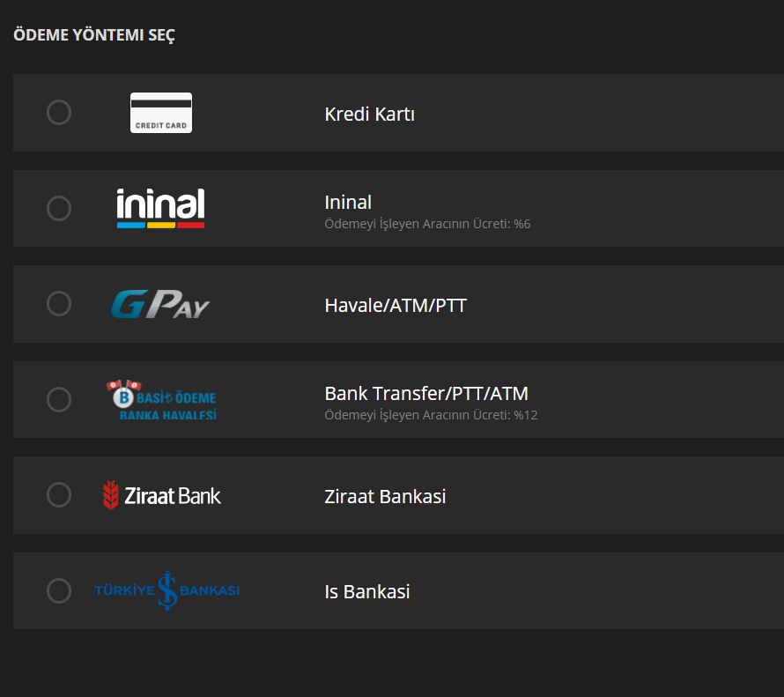
Task: Select the Ininal radio button
Action: [x=59, y=208]
